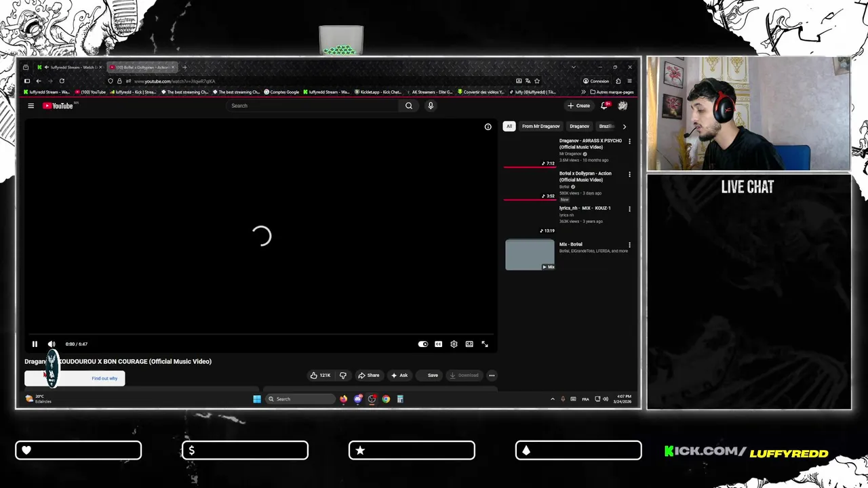The image size is (868, 488).
Task: Open the Mix - Bo9al thumbnail
Action: tap(530, 255)
